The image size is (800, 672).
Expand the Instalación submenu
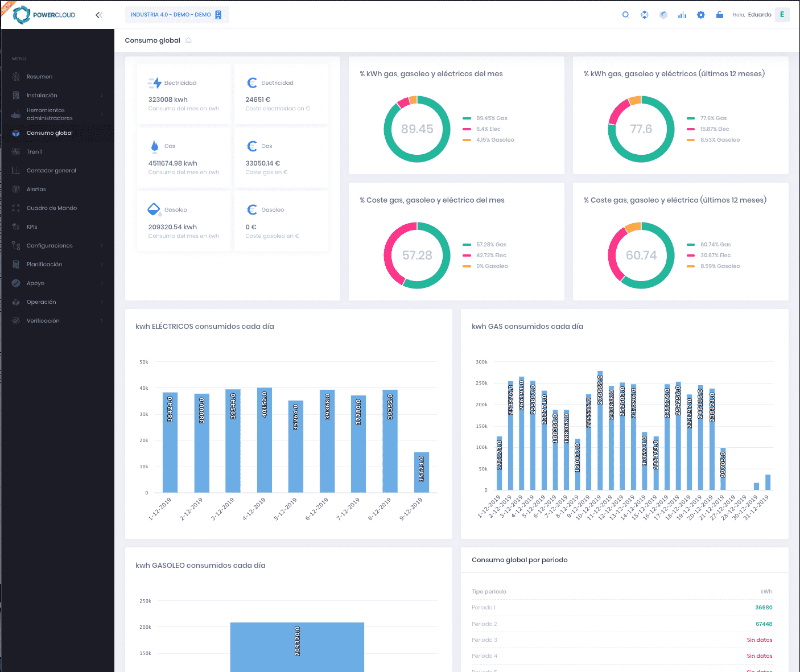pos(57,96)
